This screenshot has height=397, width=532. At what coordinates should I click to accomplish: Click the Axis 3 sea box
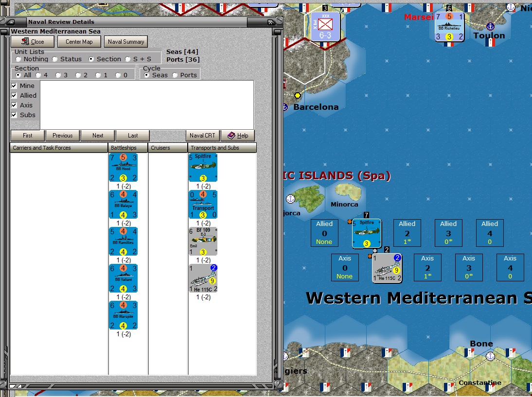pyautogui.click(x=469, y=267)
